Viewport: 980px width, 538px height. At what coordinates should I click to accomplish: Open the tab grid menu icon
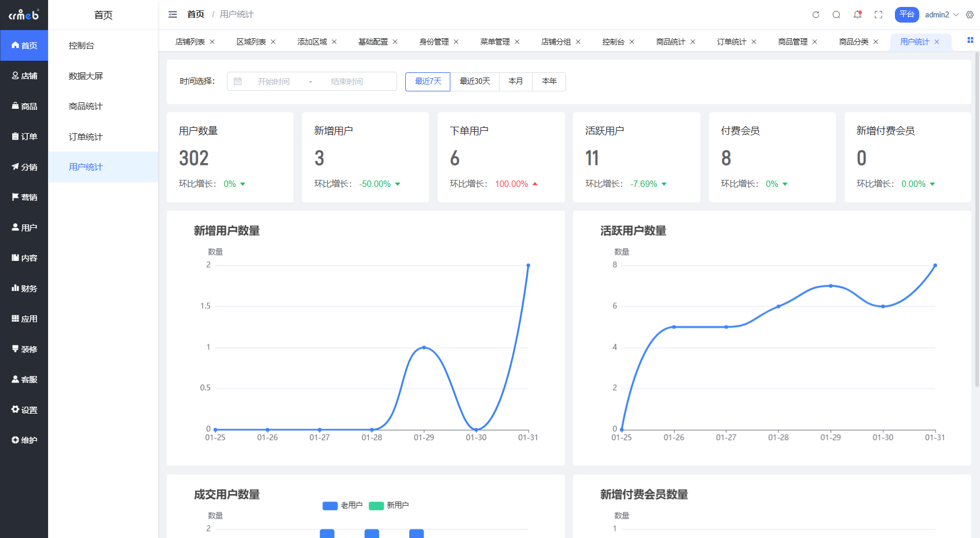pos(970,40)
